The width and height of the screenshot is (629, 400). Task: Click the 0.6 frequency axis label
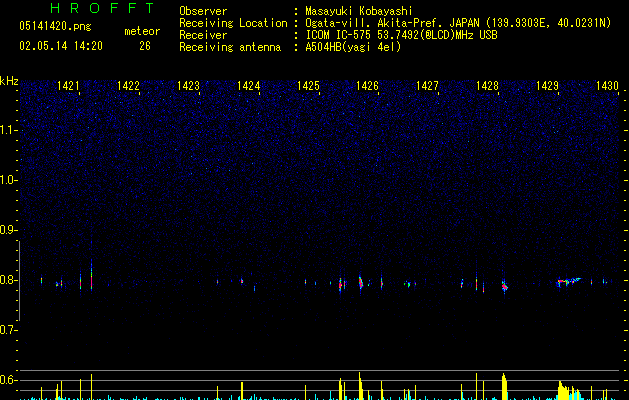[x=8, y=380]
